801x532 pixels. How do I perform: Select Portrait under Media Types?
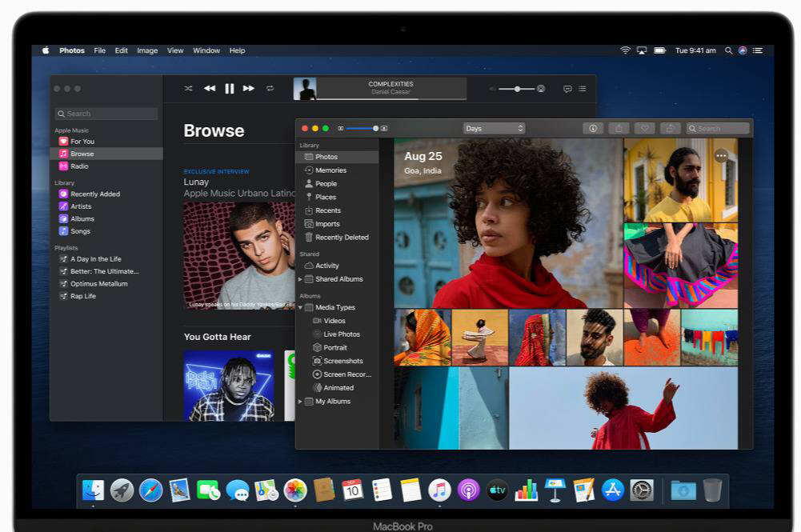(x=338, y=348)
